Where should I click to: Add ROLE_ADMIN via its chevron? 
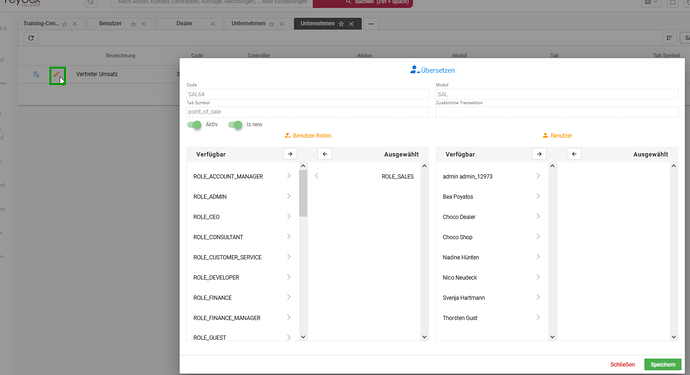pos(289,196)
